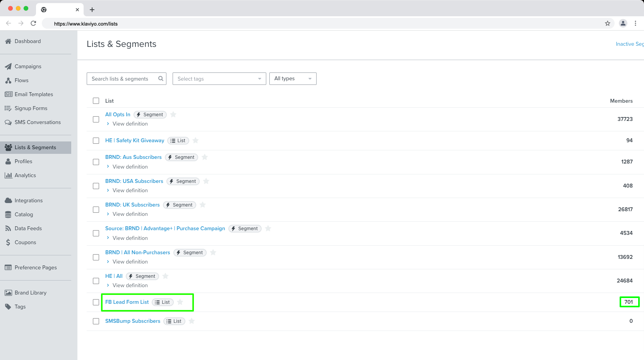Expand View definition for BRND: UK Subscribers
The width and height of the screenshot is (644, 360).
[x=127, y=214]
